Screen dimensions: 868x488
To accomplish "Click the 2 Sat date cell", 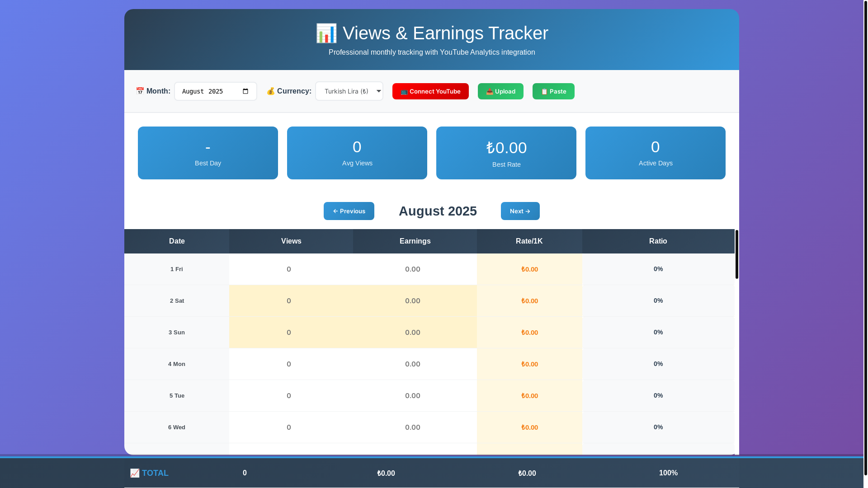I will coord(177,301).
